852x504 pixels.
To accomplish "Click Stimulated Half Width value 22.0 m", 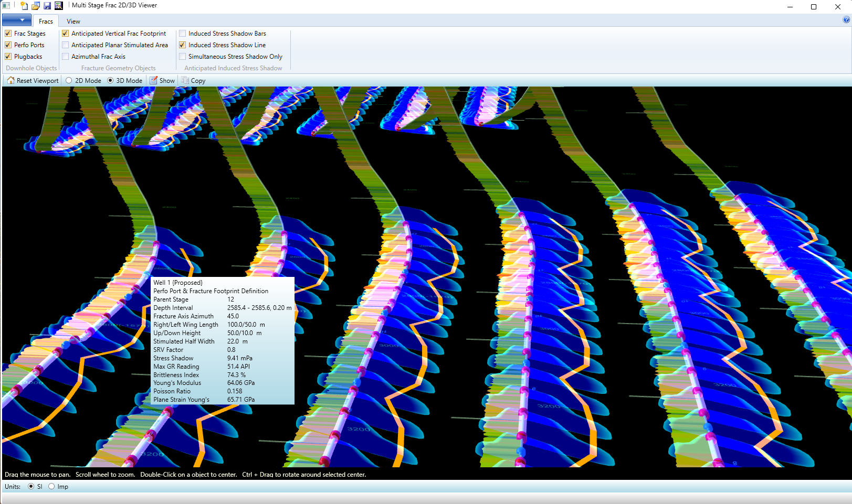I will (237, 341).
